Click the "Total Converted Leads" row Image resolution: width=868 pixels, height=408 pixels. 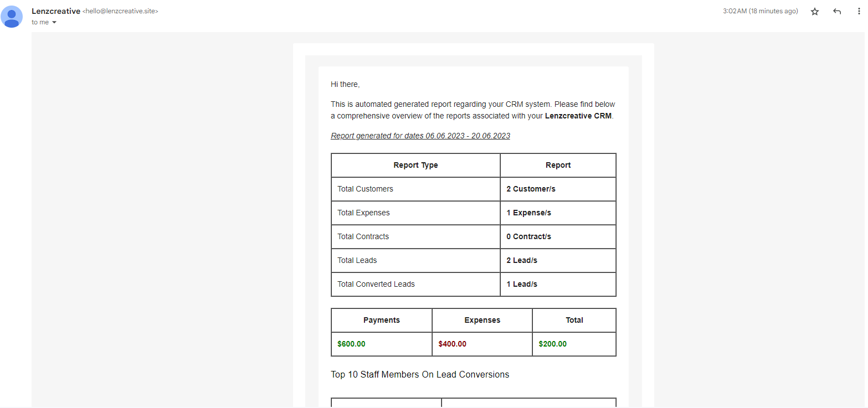click(376, 284)
